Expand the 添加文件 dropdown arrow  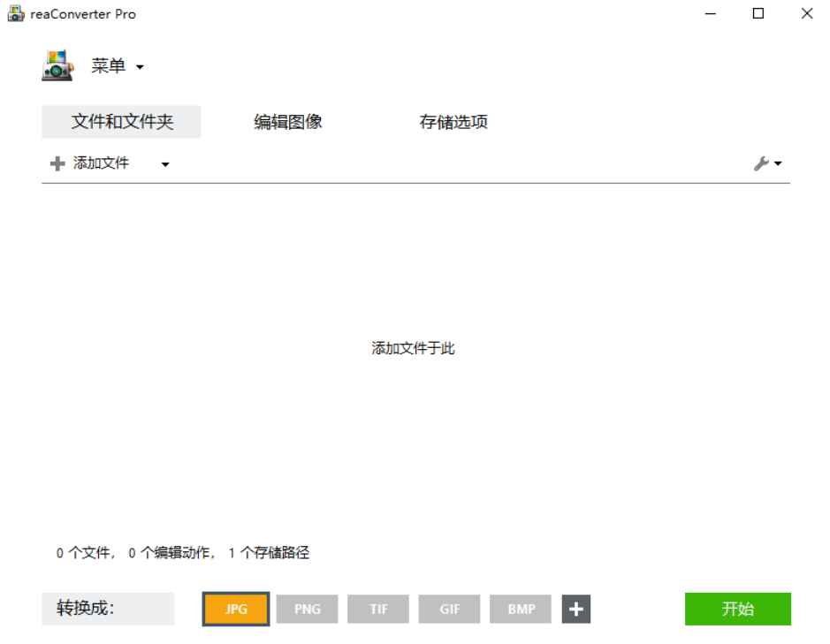162,163
